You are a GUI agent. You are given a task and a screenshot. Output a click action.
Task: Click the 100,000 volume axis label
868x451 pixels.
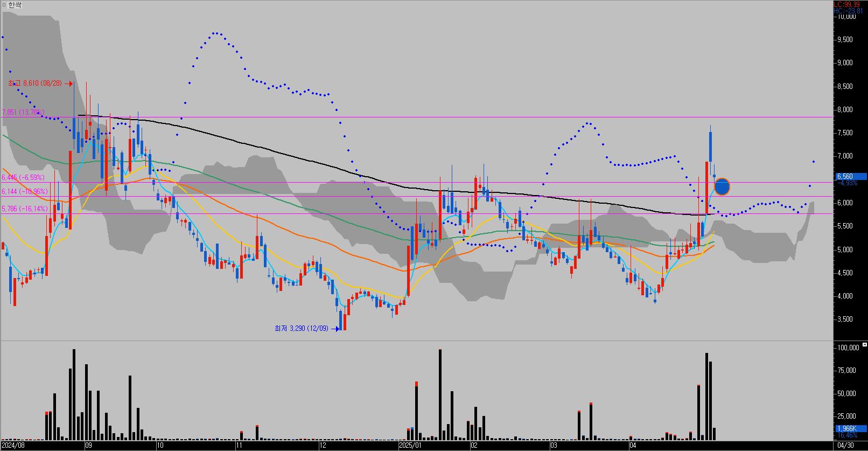point(849,348)
